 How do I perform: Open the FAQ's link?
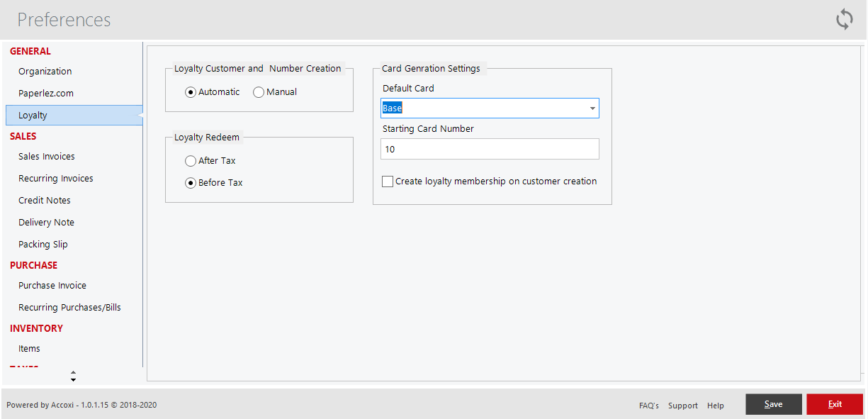[649, 406]
